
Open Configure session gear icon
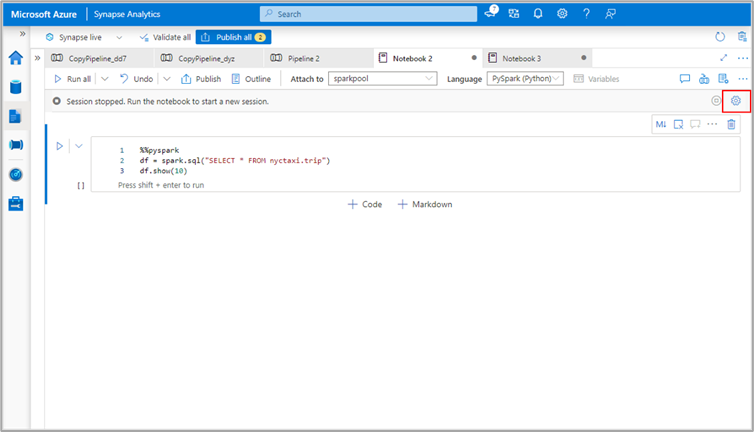(736, 101)
